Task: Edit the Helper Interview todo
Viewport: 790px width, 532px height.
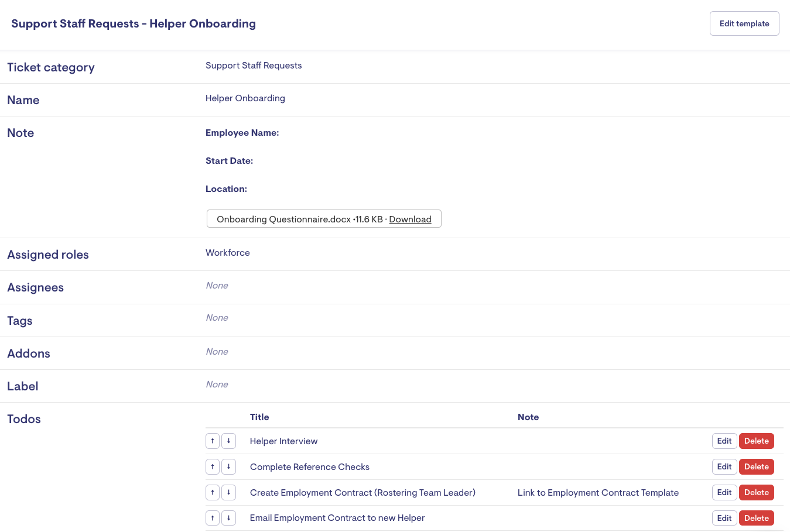Action: tap(724, 441)
